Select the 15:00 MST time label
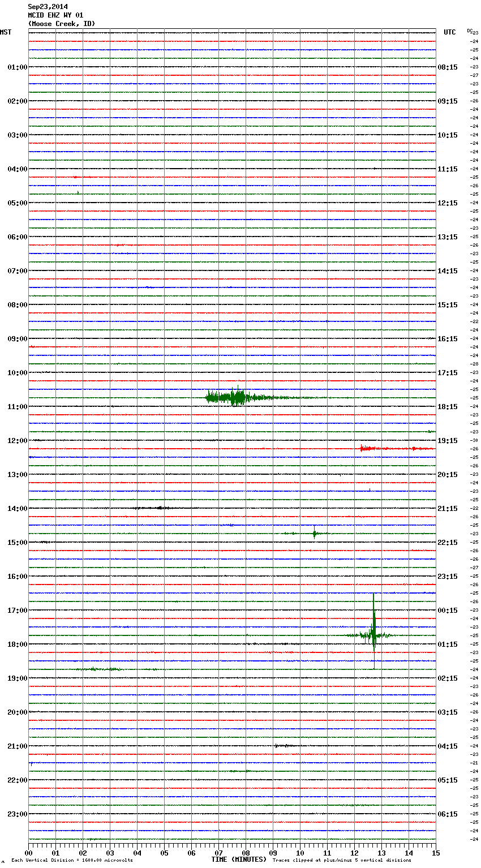This screenshot has height=868, width=481. pos(18,543)
